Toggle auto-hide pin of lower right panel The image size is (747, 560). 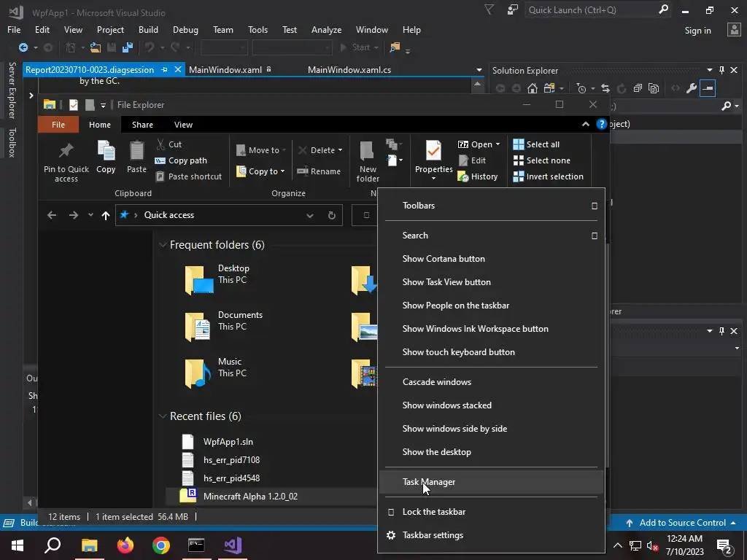721,330
